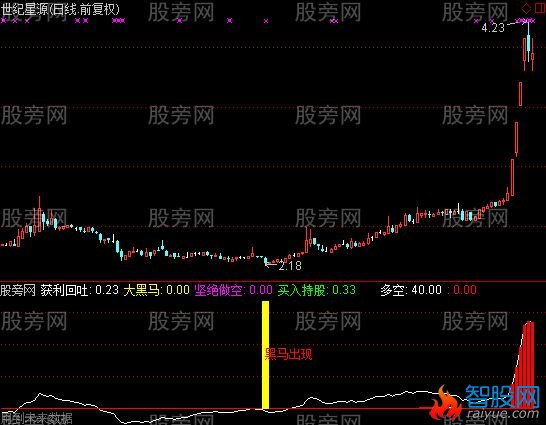This screenshot has width=546, height=425.
Task: Click the red diamond icon at top right
Action: tap(526, 8)
